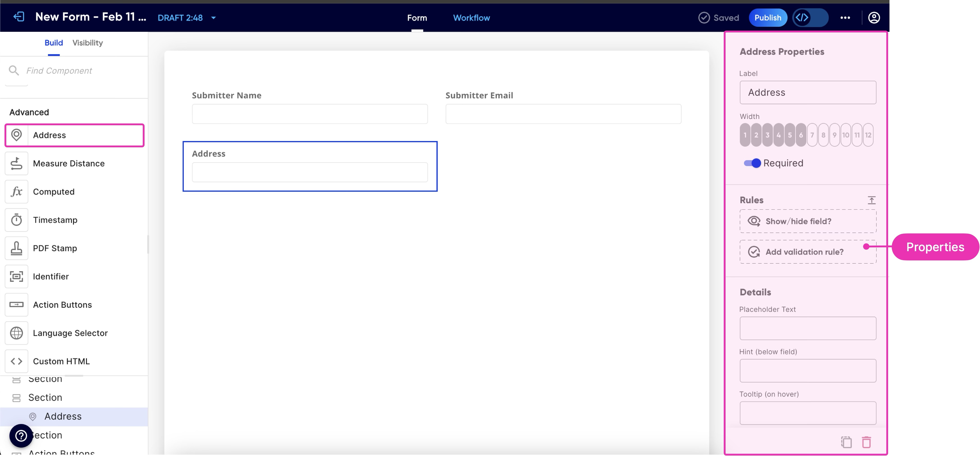Click the user profile icon
The width and height of the screenshot is (980, 456).
pyautogui.click(x=873, y=18)
